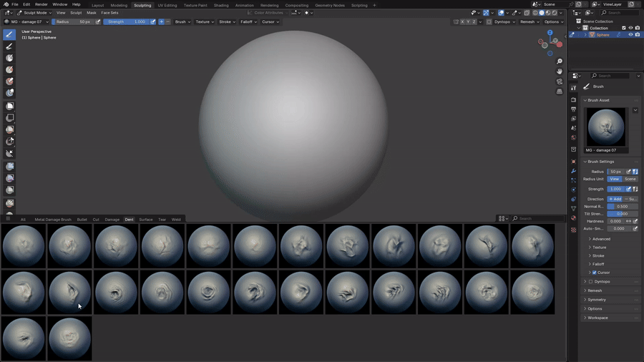Toggle Y axis symmetry button
The height and width of the screenshot is (362, 644).
point(468,21)
